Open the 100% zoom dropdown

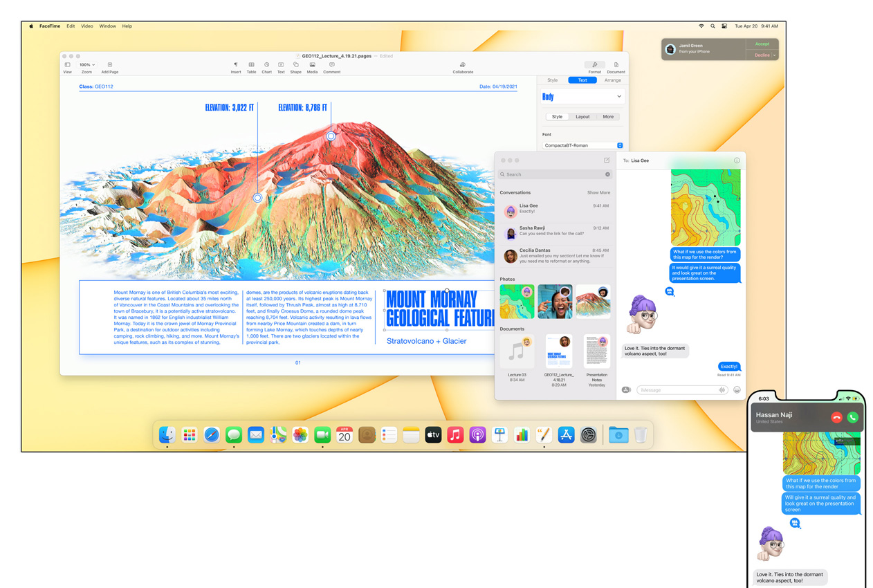[x=87, y=65]
